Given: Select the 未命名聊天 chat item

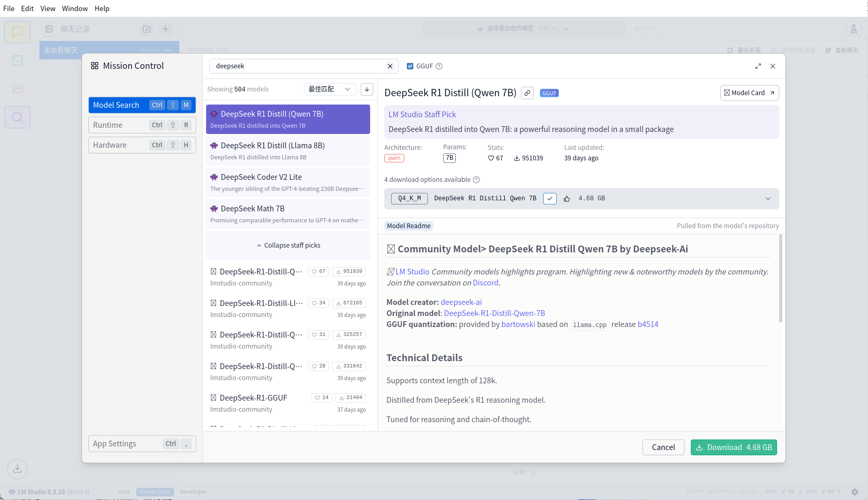Looking at the screenshot, I should pyautogui.click(x=109, y=50).
